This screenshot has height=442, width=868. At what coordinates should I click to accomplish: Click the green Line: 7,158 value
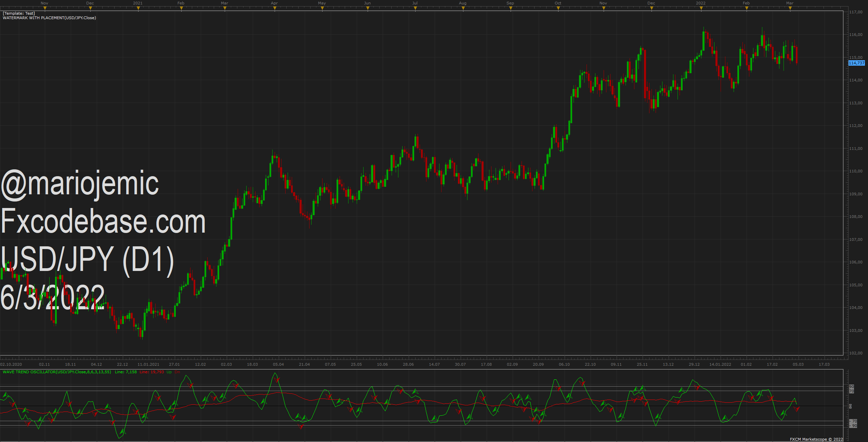(x=126, y=372)
